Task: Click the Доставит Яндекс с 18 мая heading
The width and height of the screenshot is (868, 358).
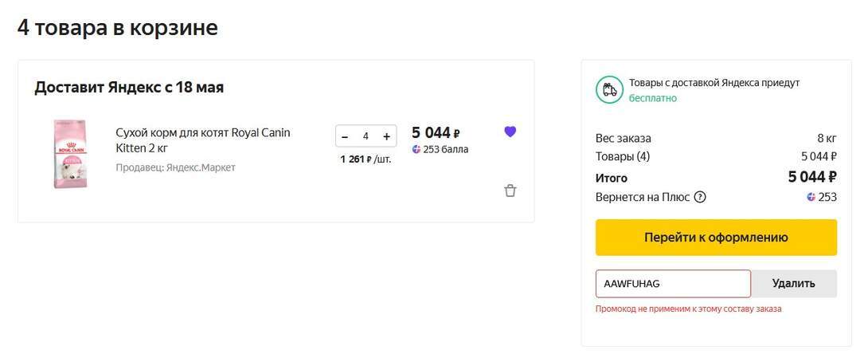Action: point(129,88)
